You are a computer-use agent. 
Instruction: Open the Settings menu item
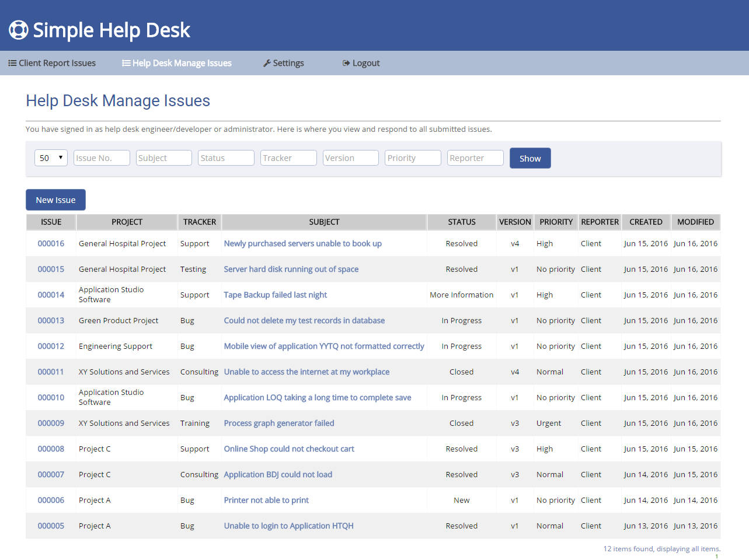[288, 63]
